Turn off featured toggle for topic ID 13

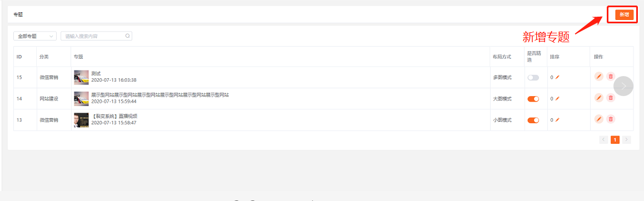(x=533, y=120)
